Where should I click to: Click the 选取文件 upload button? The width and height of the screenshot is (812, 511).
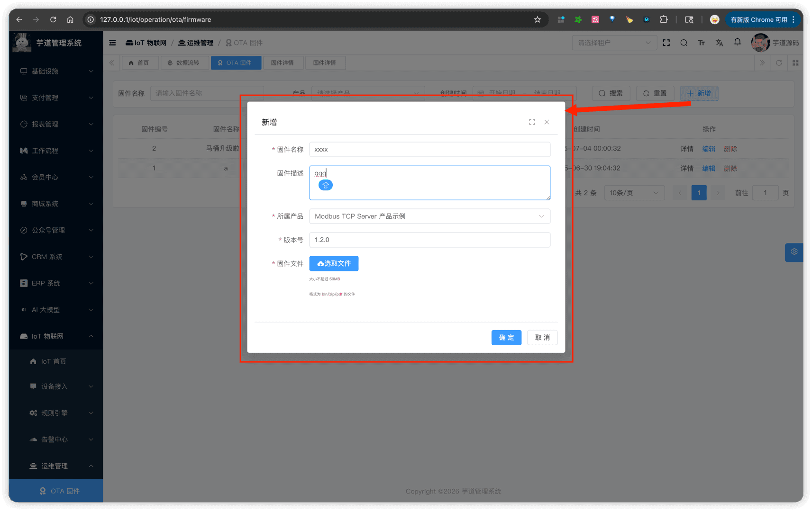point(334,264)
